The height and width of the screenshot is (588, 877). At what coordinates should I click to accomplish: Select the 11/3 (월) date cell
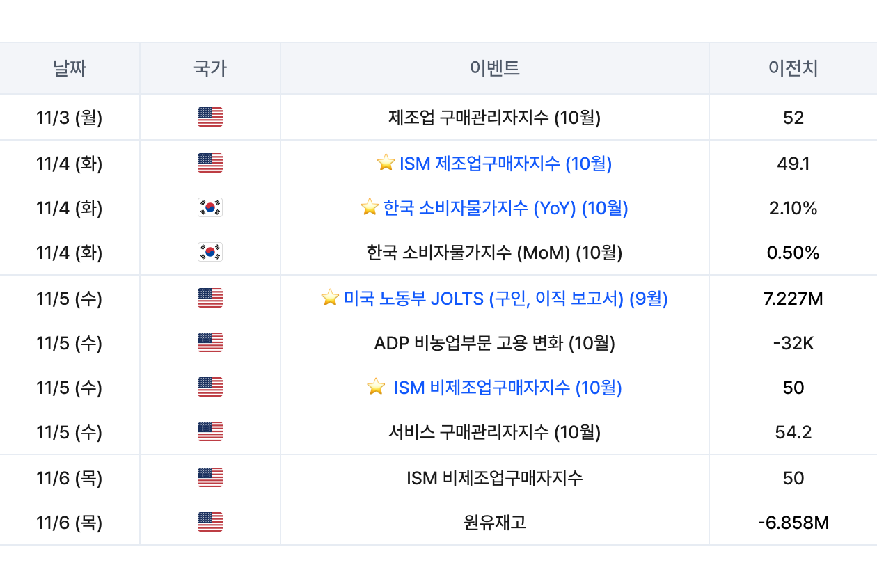[70, 118]
